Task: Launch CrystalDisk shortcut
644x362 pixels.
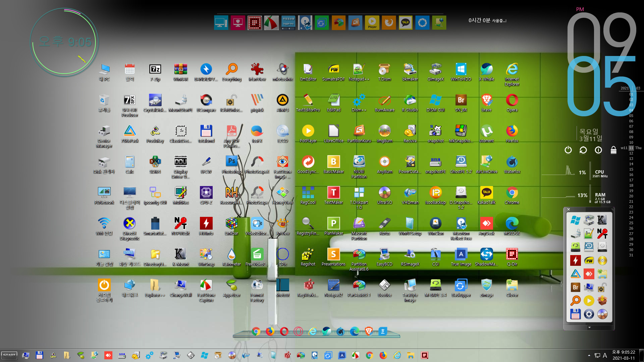Action: pyautogui.click(x=155, y=103)
